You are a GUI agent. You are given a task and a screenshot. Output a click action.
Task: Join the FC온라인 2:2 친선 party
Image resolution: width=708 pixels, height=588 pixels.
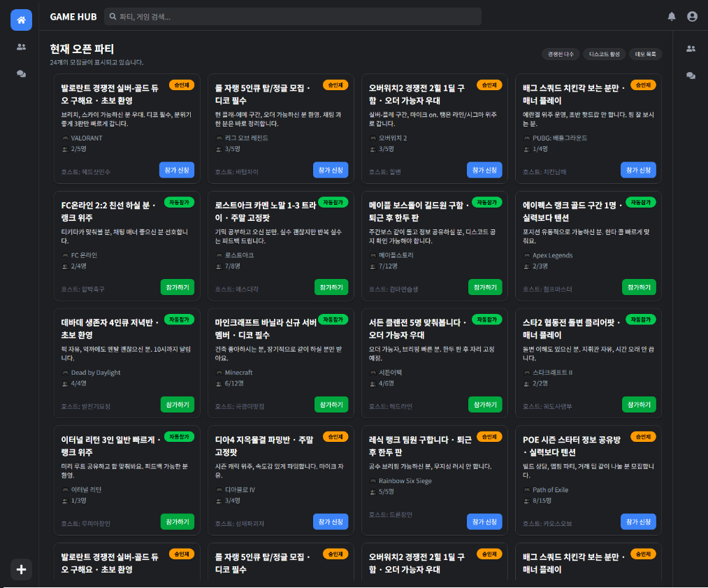pos(178,287)
